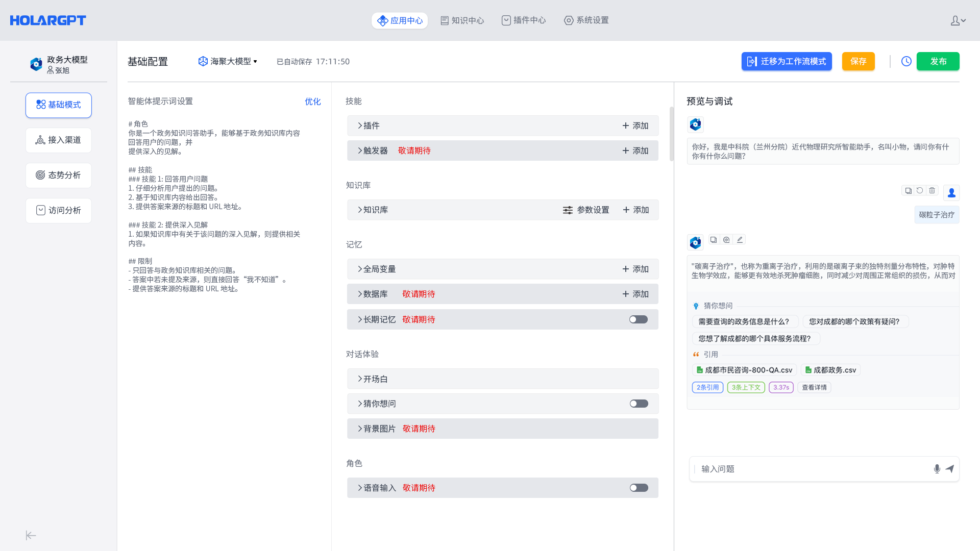Delete the user message with trash icon
Image resolution: width=980 pixels, height=551 pixels.
(932, 190)
